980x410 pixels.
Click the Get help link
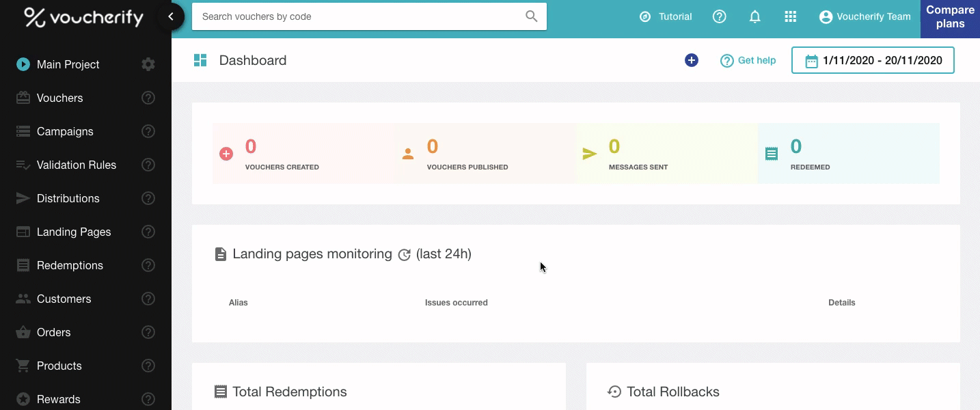click(748, 60)
